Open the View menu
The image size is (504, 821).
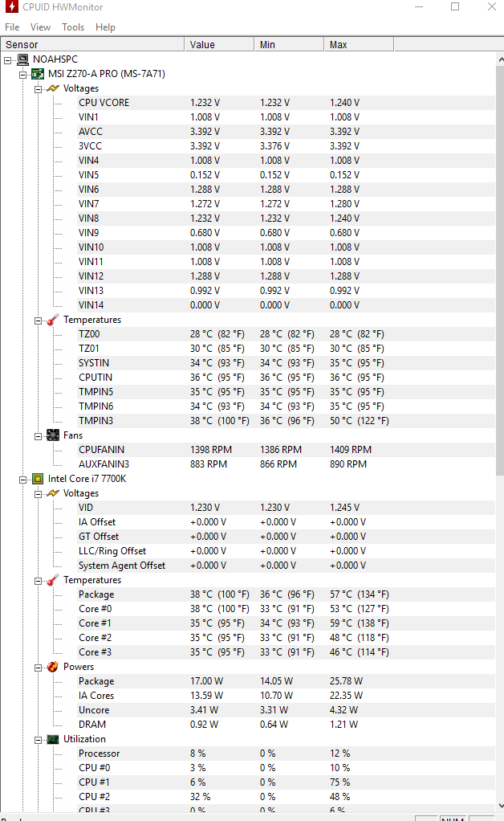[40, 27]
